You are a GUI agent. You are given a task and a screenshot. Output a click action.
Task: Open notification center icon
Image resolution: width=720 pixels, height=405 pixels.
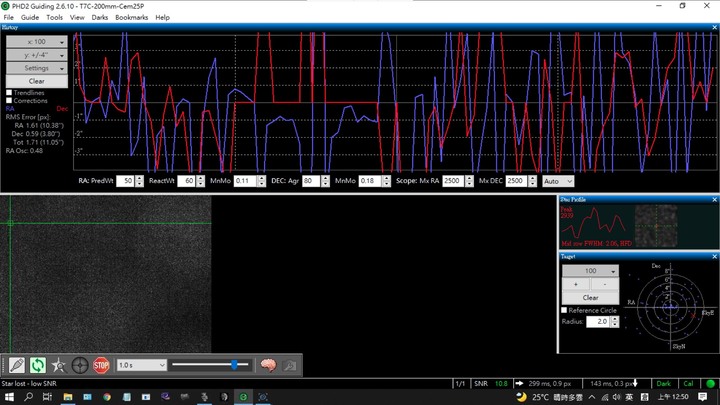tap(703, 397)
